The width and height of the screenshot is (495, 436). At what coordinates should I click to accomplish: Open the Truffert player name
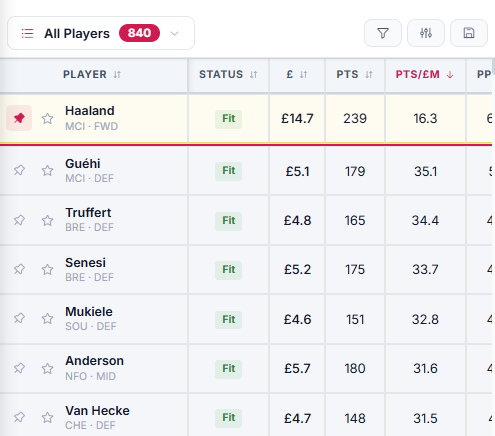click(x=88, y=212)
